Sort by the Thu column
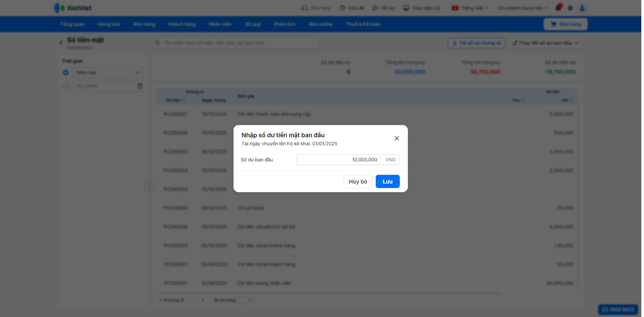Viewport: 644px width, 317px height. point(518,100)
